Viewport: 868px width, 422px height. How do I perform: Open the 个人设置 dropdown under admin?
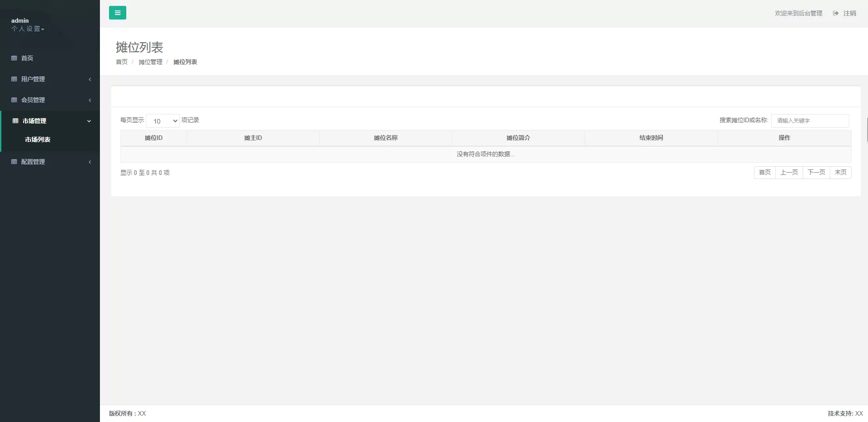(28, 29)
